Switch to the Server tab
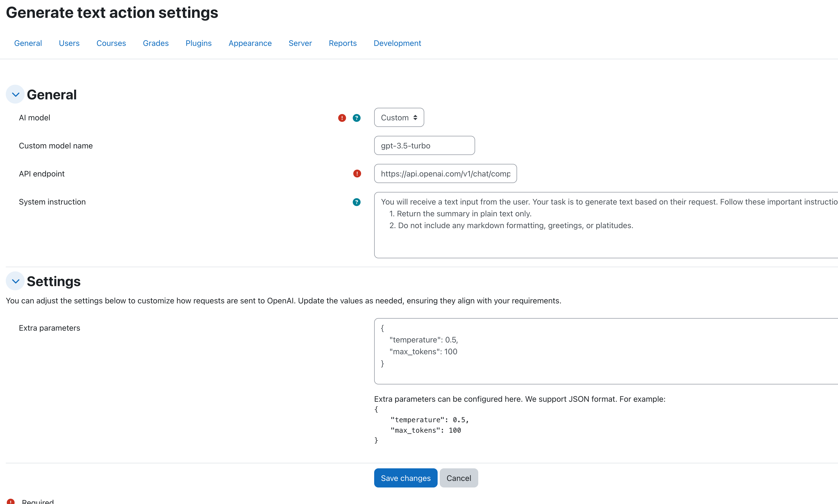 pos(300,43)
